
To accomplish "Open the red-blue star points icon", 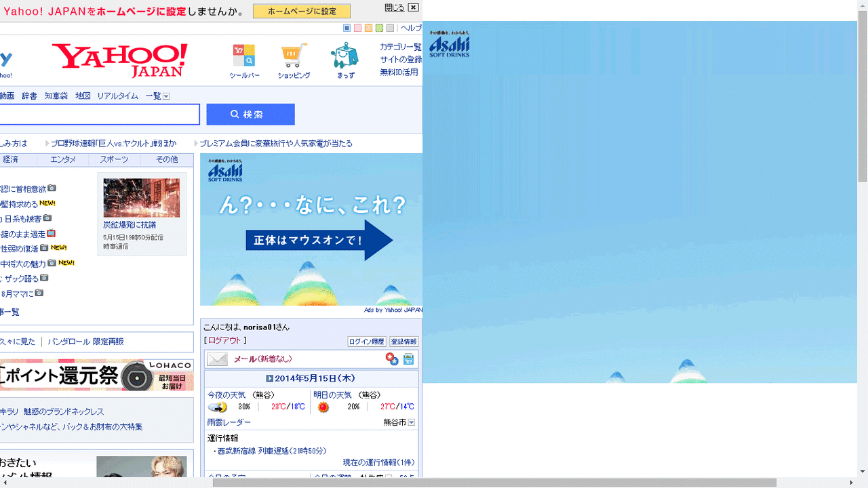I will pyautogui.click(x=392, y=359).
